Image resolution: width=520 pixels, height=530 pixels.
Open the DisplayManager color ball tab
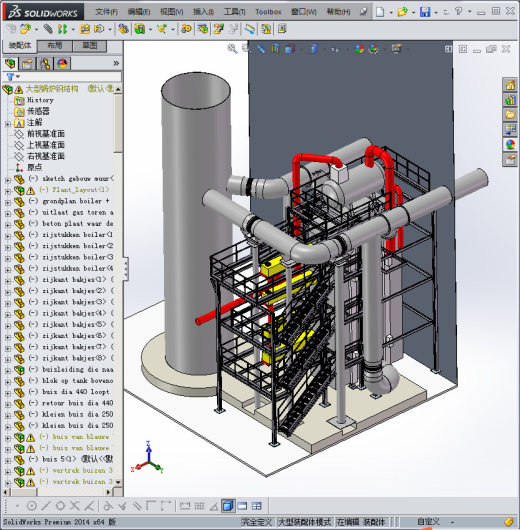pos(62,63)
